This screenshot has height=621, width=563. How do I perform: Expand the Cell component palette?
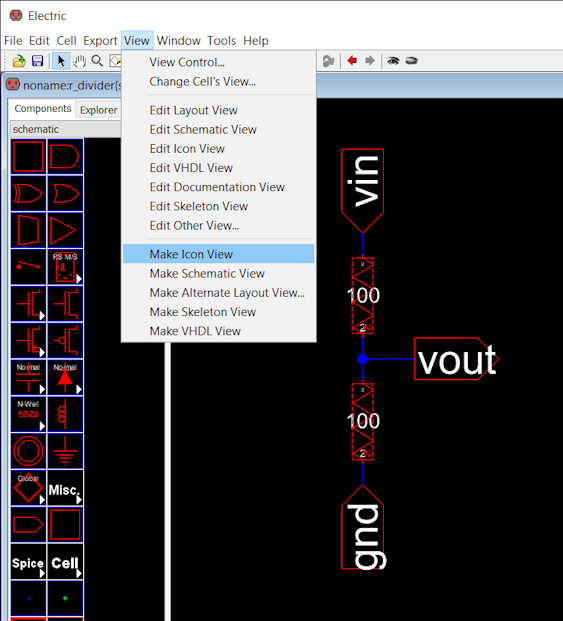tap(65, 562)
